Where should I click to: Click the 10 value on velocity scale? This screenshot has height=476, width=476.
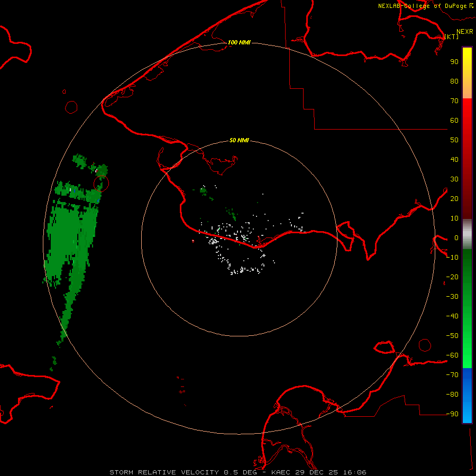click(x=454, y=218)
